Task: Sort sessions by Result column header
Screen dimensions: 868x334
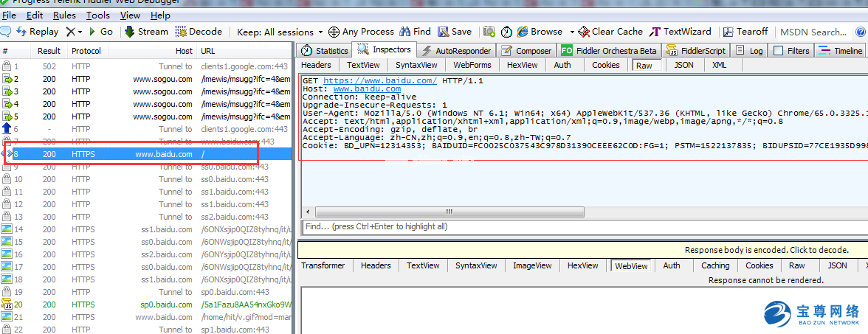Action: point(49,51)
